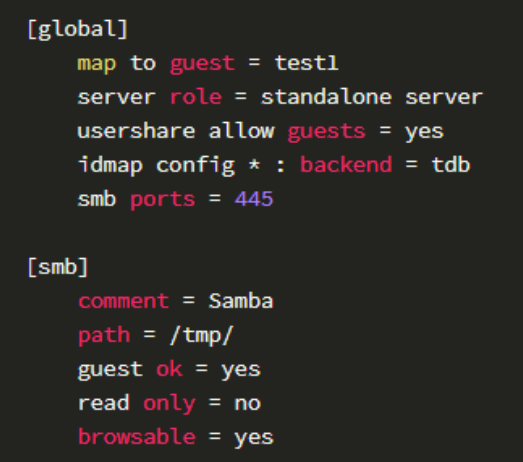Click the word 'map' in first setting

click(97, 64)
